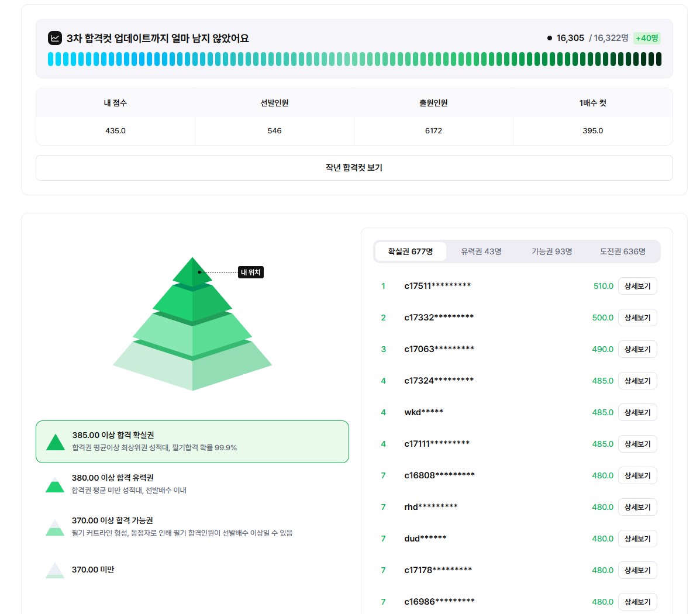Click the 출원인원 column header
The width and height of the screenshot is (700, 614).
[433, 103]
